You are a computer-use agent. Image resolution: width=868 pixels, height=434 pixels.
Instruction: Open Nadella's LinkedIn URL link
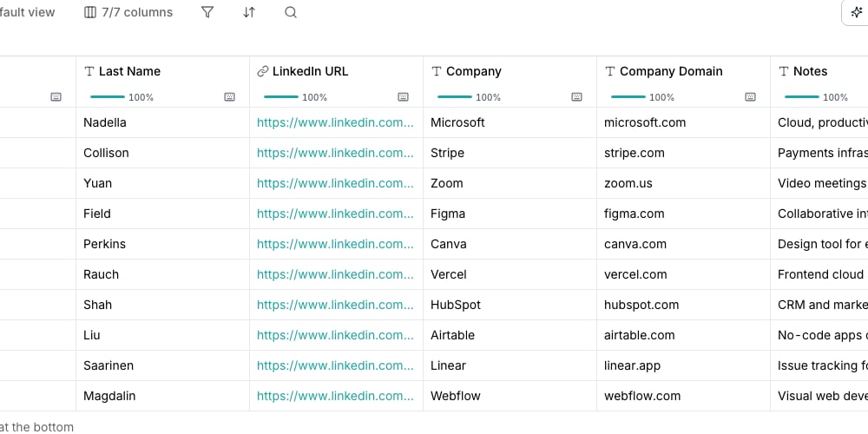tap(335, 122)
